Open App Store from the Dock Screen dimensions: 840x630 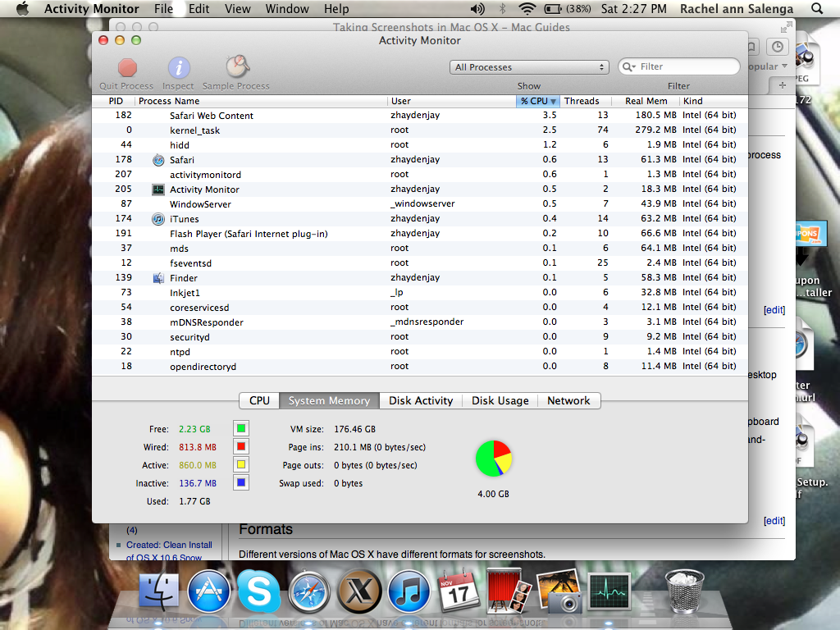[x=209, y=591]
